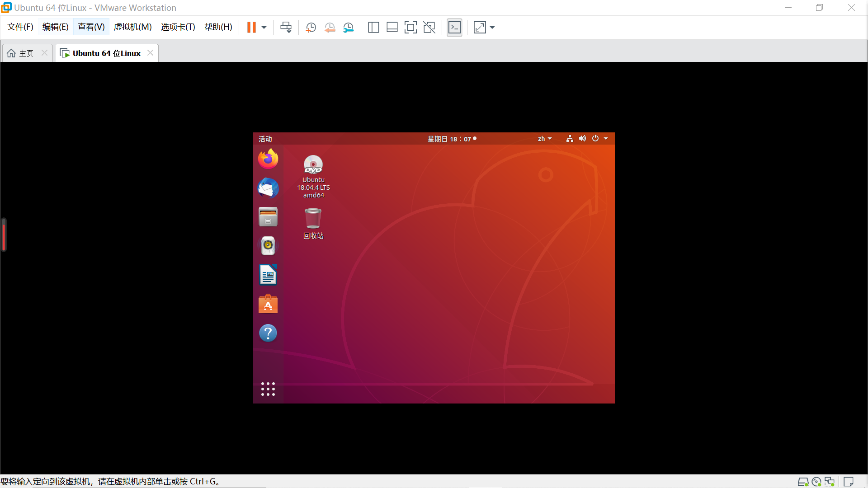
Task: Show applications grid in the dock
Action: [268, 389]
